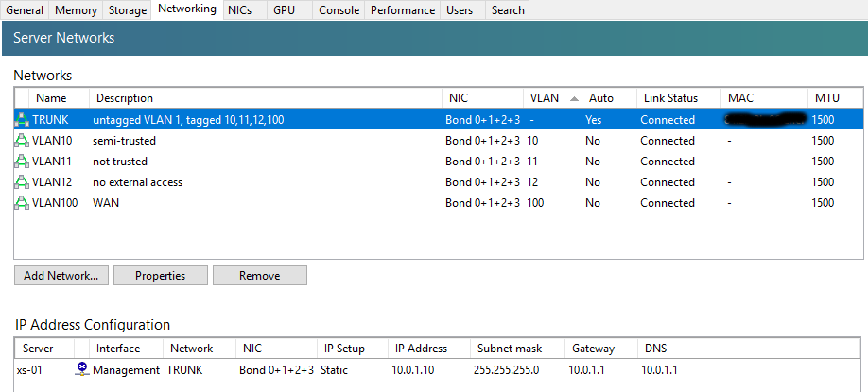The height and width of the screenshot is (392, 868).
Task: Click the VLAN11 network icon
Action: 22,162
